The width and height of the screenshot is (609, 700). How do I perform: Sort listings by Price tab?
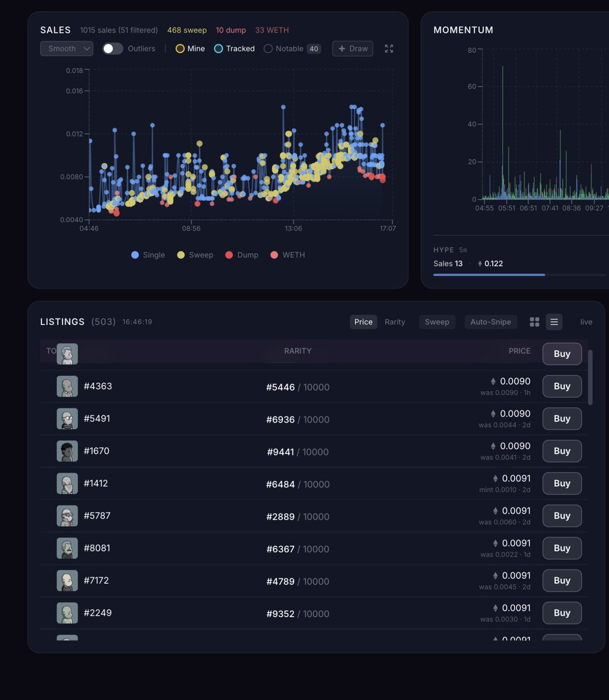pyautogui.click(x=363, y=321)
